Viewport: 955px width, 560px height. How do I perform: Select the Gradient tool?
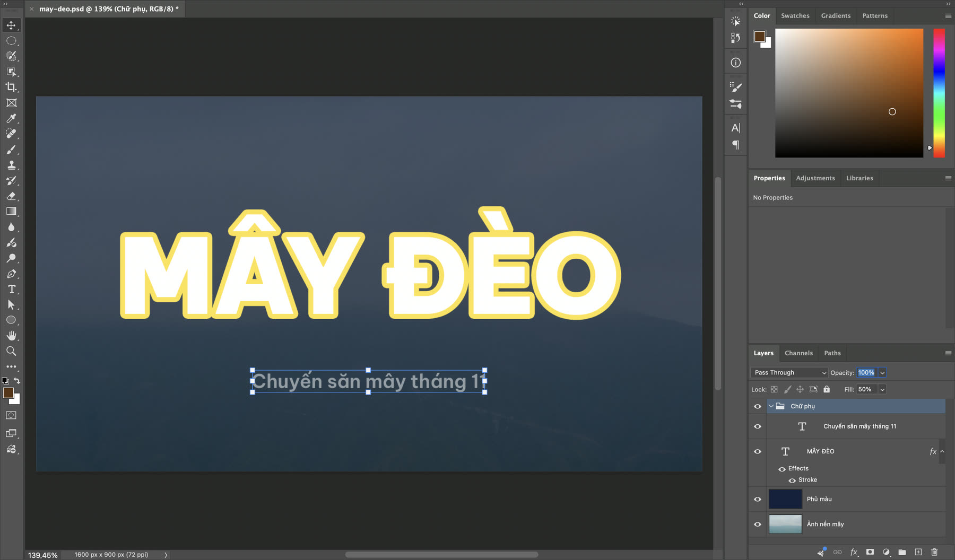coord(11,212)
